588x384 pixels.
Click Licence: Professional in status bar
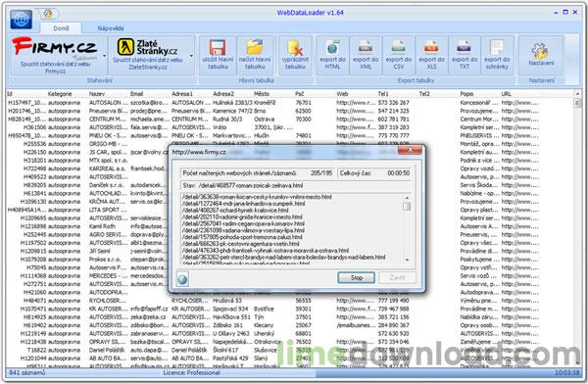point(191,373)
